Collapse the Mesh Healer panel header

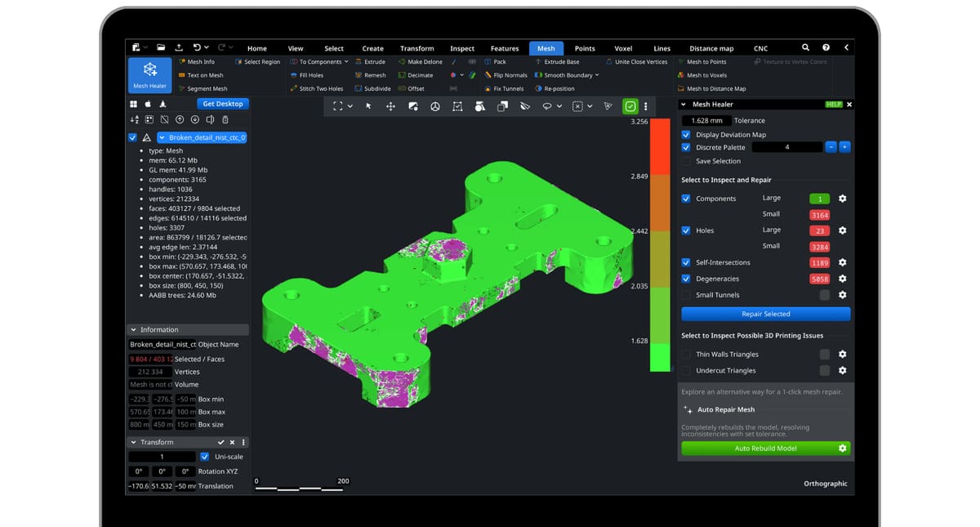point(684,105)
